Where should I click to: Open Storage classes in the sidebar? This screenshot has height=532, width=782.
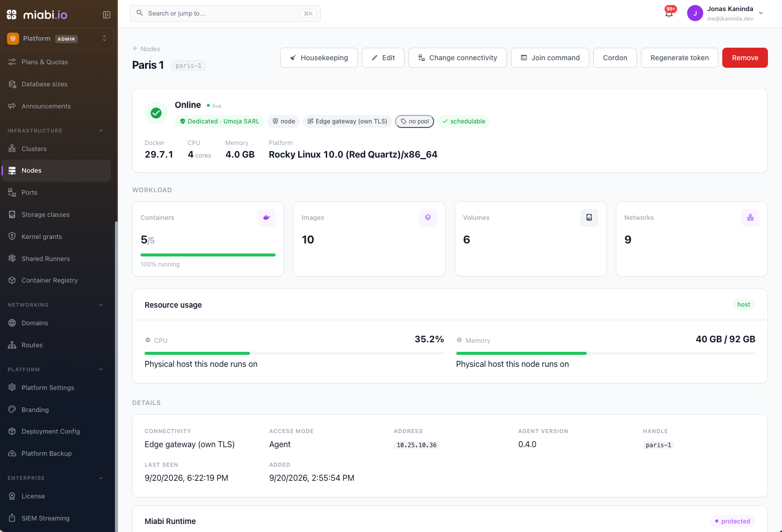coord(56,214)
